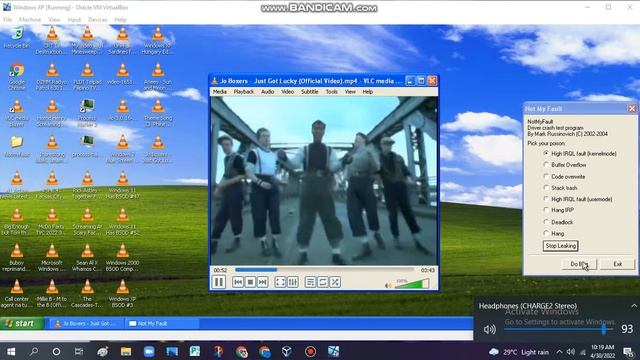This screenshot has height=360, width=640.
Task: Skip to next media in VLC
Action: point(262,282)
